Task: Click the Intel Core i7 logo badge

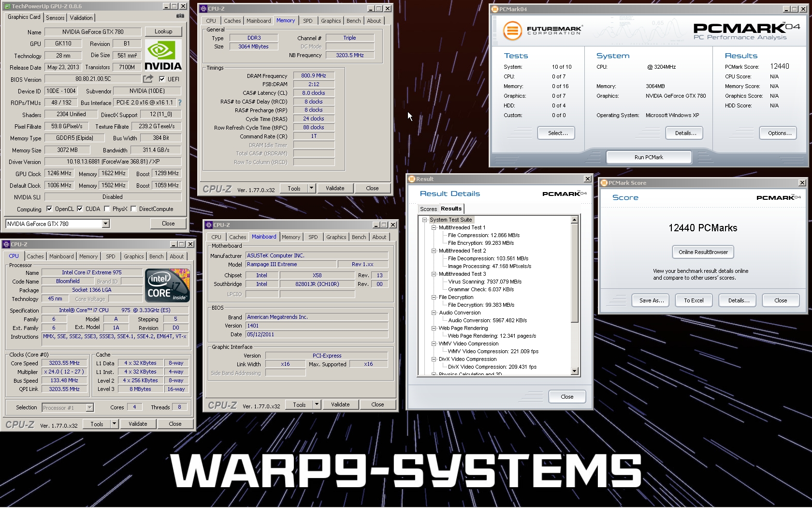Action: pos(167,285)
